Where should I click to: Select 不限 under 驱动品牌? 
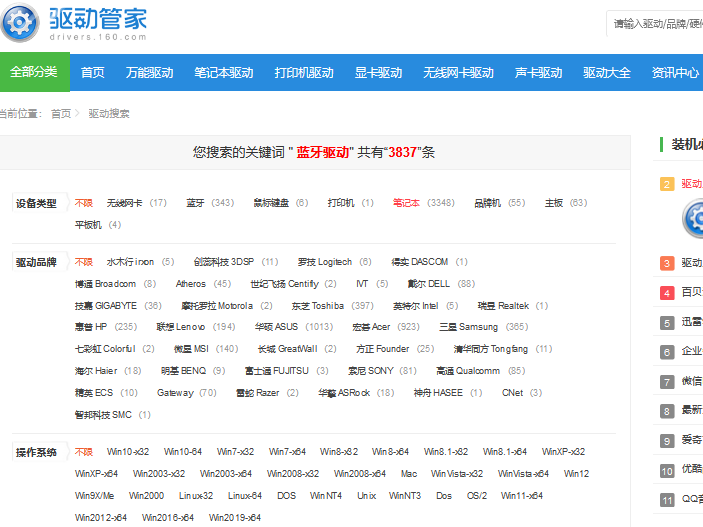[84, 262]
